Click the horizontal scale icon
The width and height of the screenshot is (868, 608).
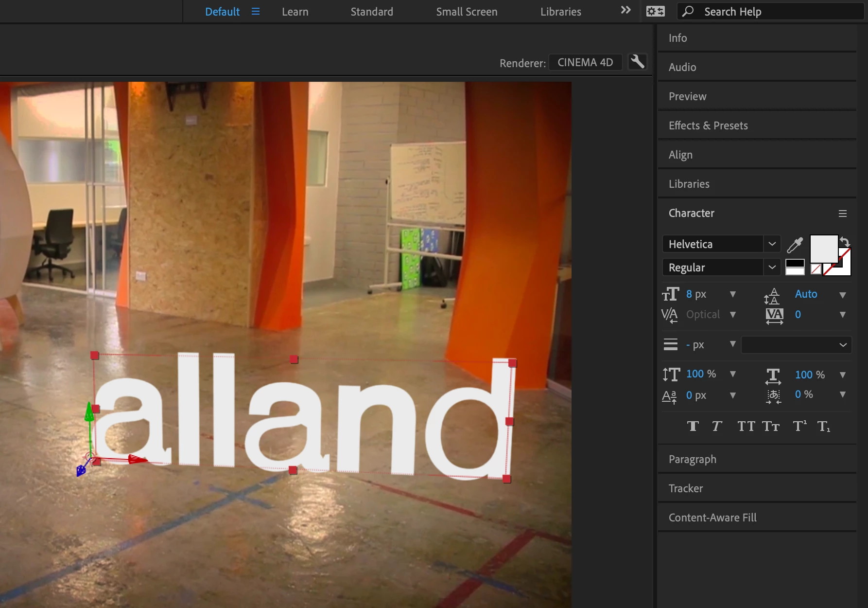(x=773, y=376)
